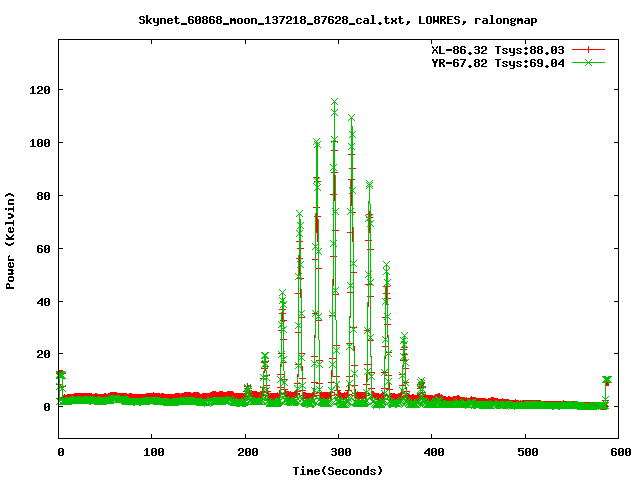Click the x-axis tick label 200
The height and width of the screenshot is (480, 640).
(x=248, y=452)
